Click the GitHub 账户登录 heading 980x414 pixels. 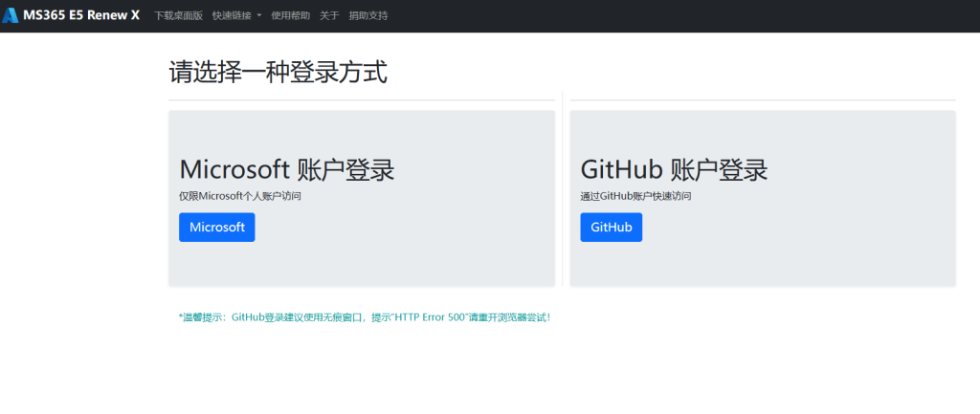[675, 170]
